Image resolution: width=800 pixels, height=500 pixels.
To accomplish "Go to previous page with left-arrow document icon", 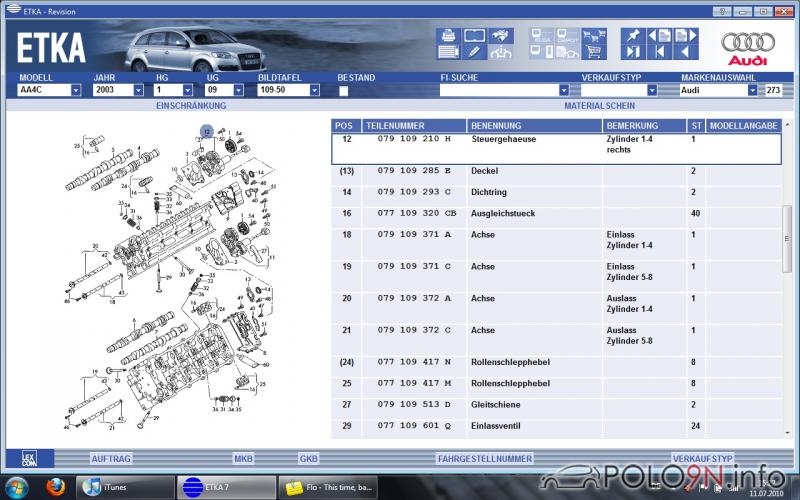I will [659, 36].
